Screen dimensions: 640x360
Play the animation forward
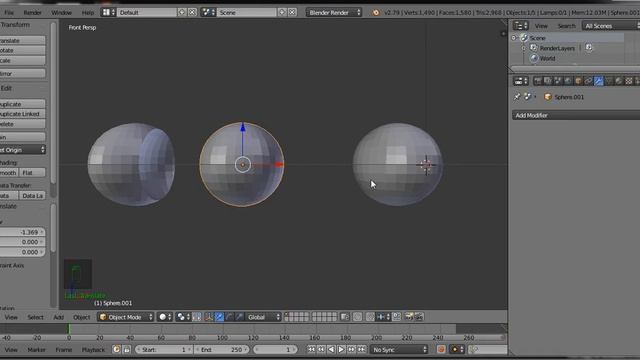341,349
